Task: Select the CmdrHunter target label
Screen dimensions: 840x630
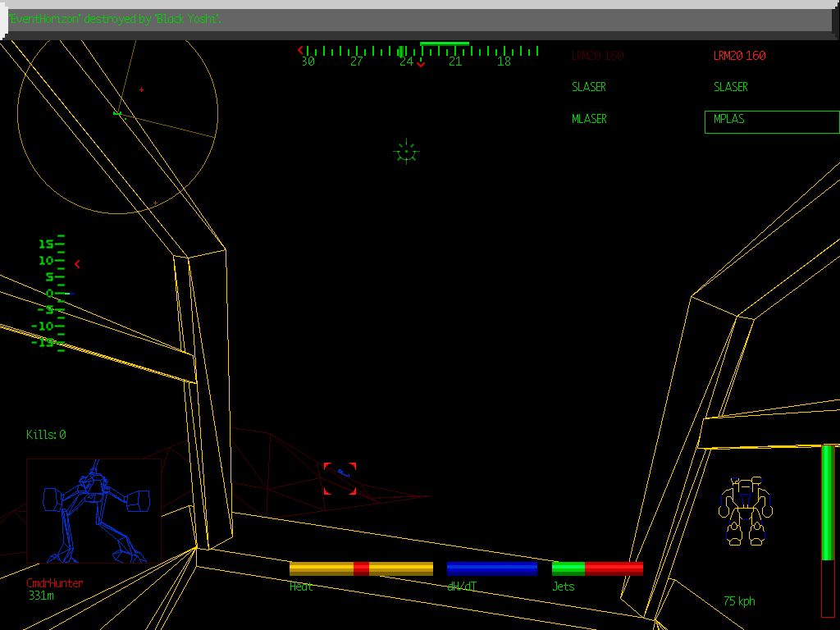Action: (55, 583)
